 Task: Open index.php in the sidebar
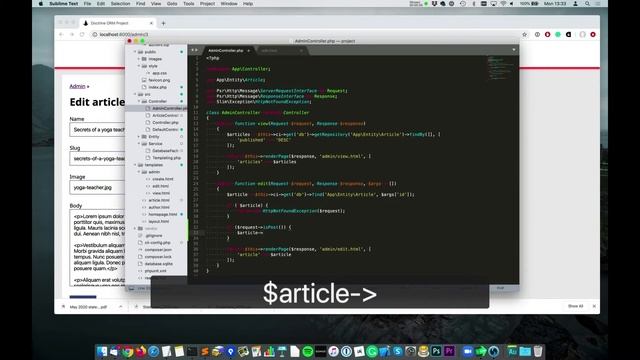coord(158,87)
